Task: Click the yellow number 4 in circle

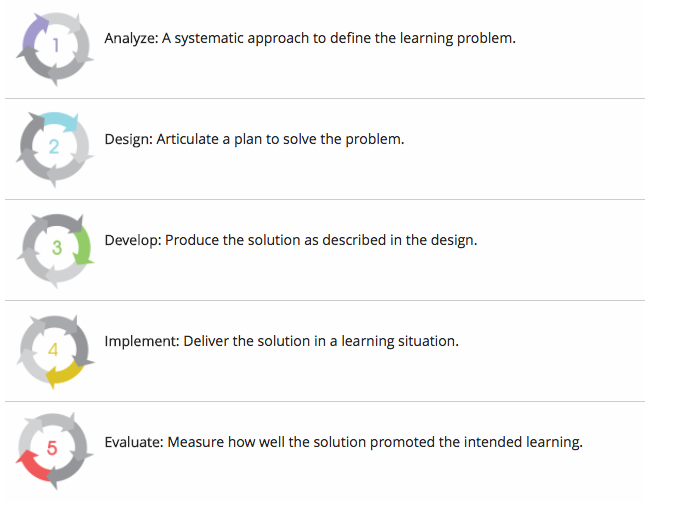Action: (x=53, y=349)
